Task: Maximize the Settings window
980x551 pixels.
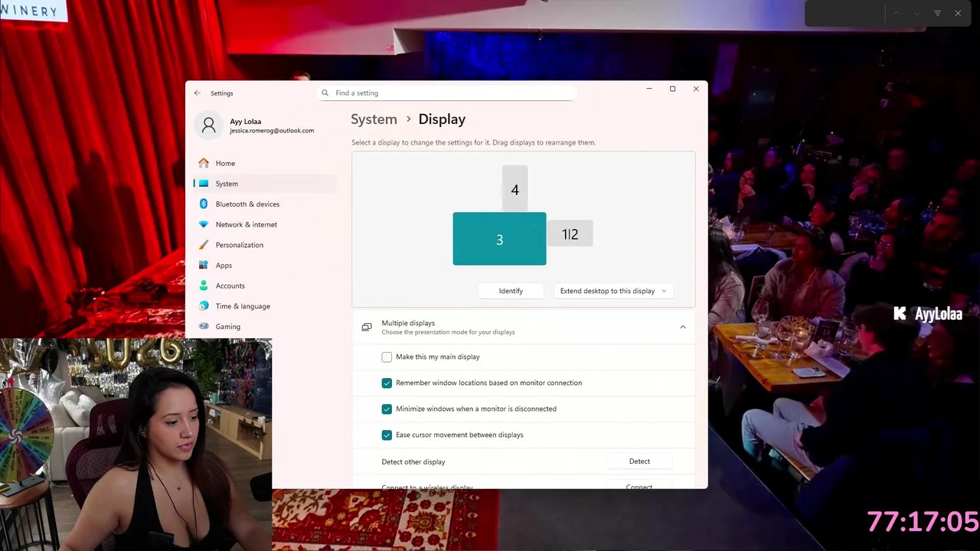Action: 672,89
